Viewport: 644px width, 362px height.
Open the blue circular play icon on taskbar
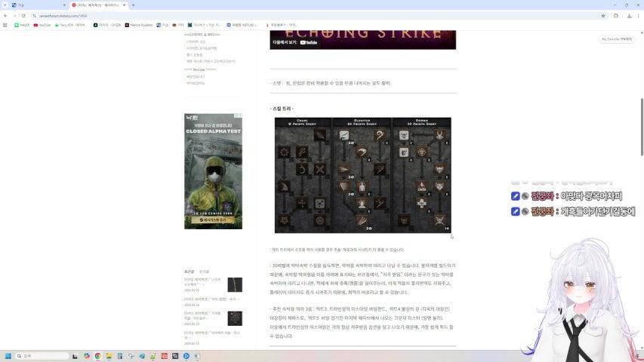click(x=186, y=356)
